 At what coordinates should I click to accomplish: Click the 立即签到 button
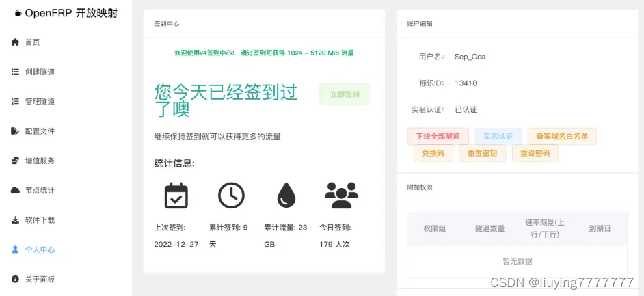pyautogui.click(x=345, y=94)
